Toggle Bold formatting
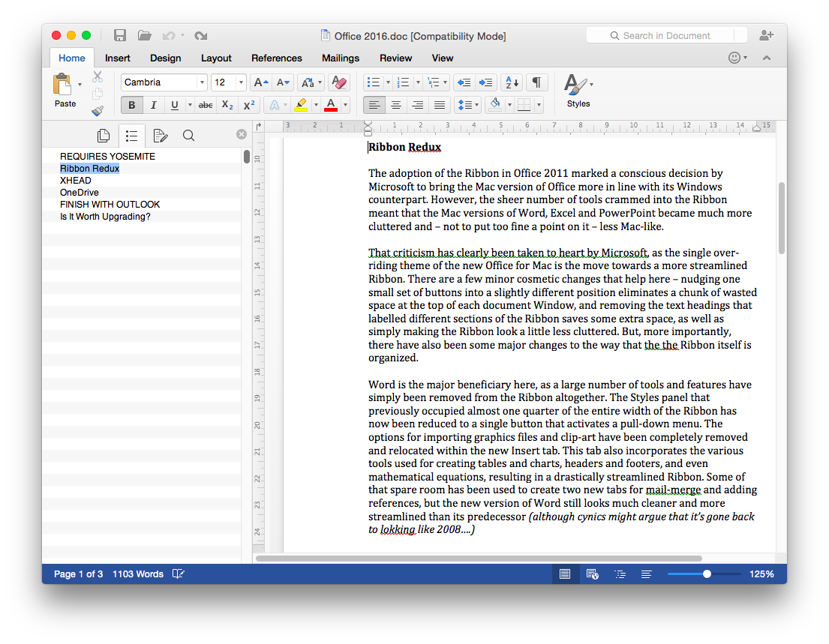Screen dimensions: 829x644 coord(131,105)
